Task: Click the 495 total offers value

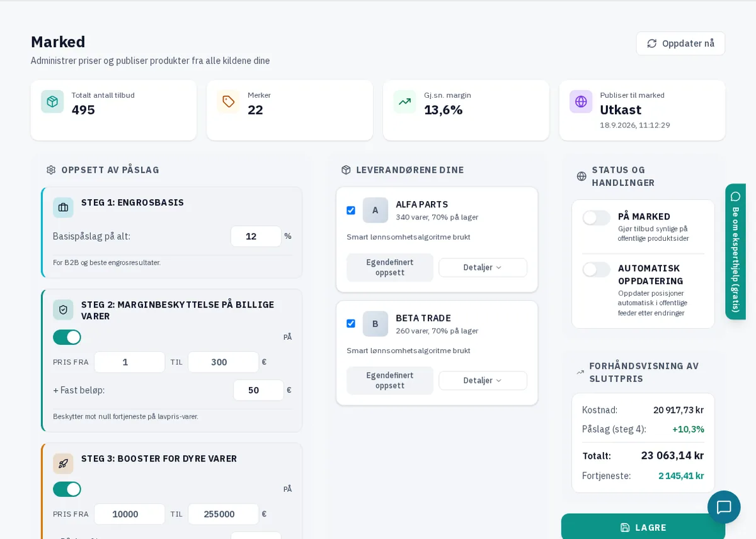Action: [83, 110]
